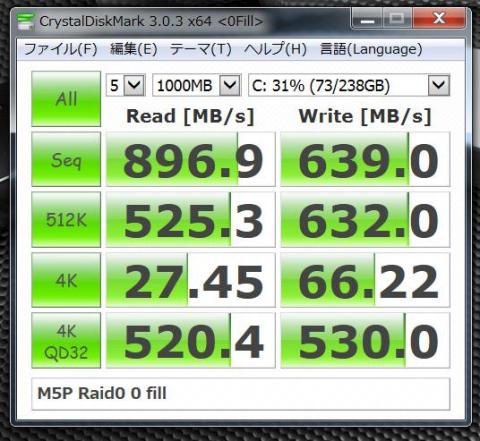Start the 512K benchmark test
Screen dimensions: 480x441
66,219
